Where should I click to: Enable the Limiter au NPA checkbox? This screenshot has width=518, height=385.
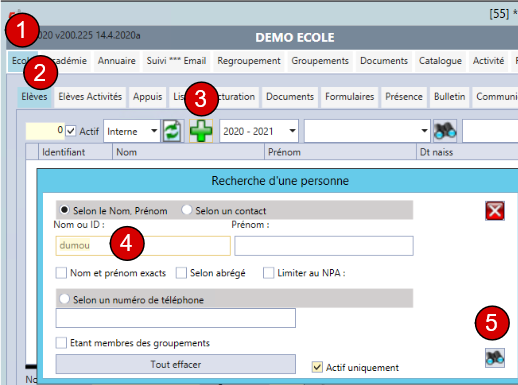click(268, 273)
